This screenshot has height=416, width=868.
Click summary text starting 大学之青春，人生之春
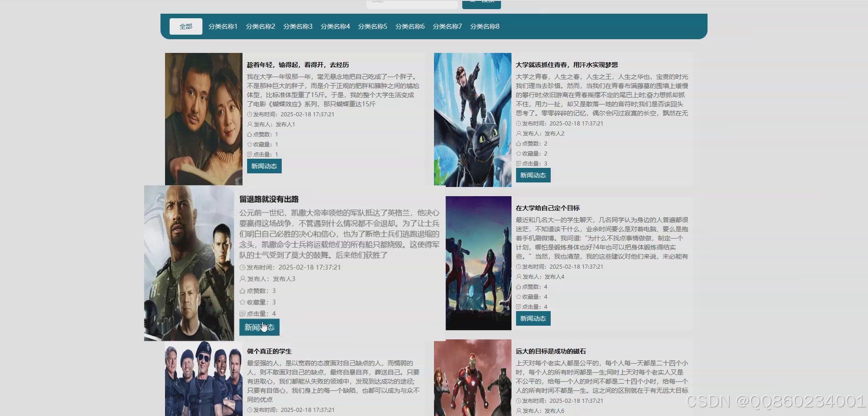602,95
